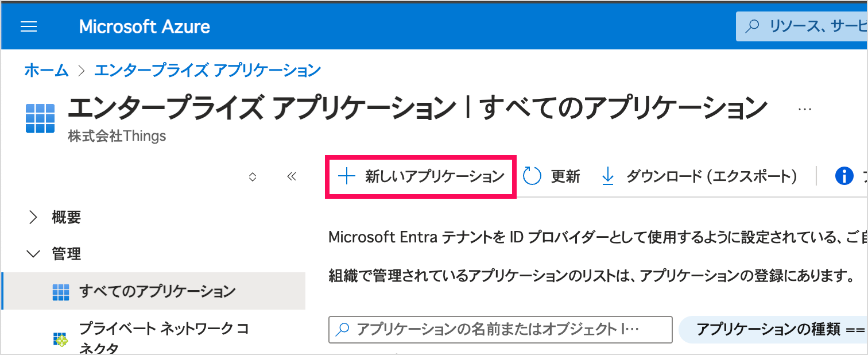Screen dimensions: 868x355
Task: Click ダウンロード (エクスポート) button
Action: (699, 177)
